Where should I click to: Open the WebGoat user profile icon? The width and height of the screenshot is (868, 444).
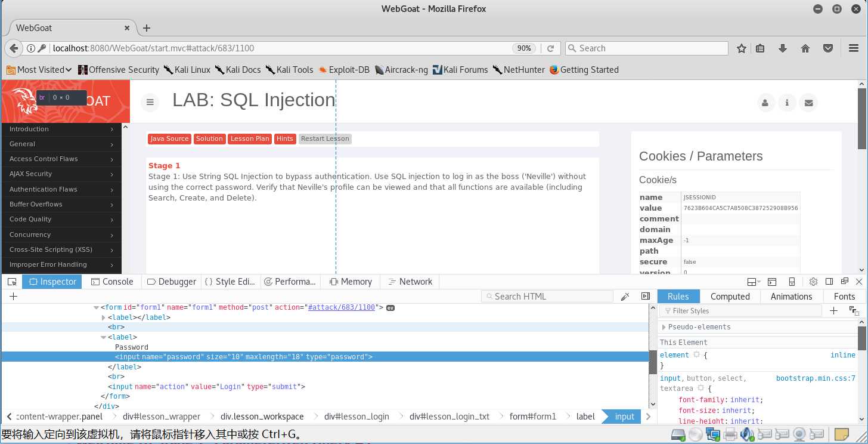pyautogui.click(x=765, y=103)
